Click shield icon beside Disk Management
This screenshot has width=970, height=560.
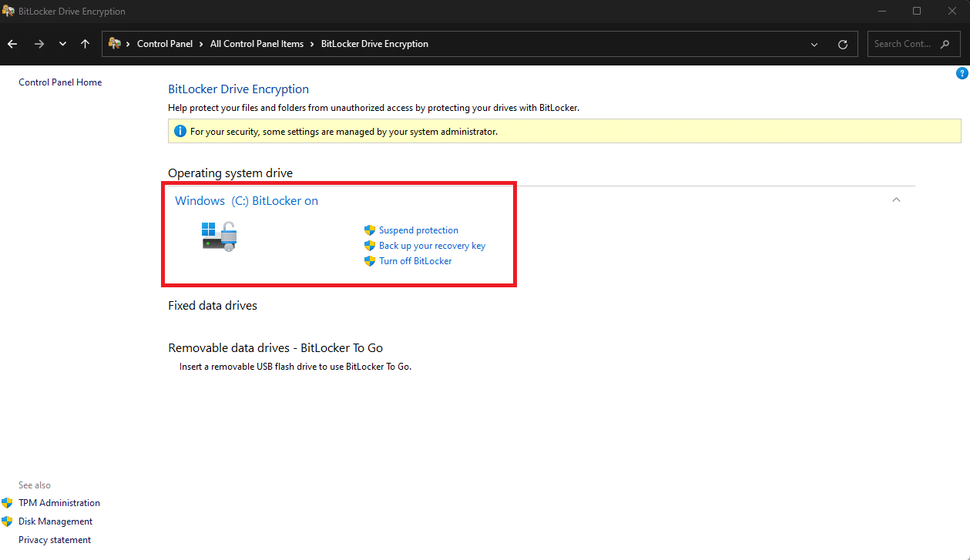(7, 521)
